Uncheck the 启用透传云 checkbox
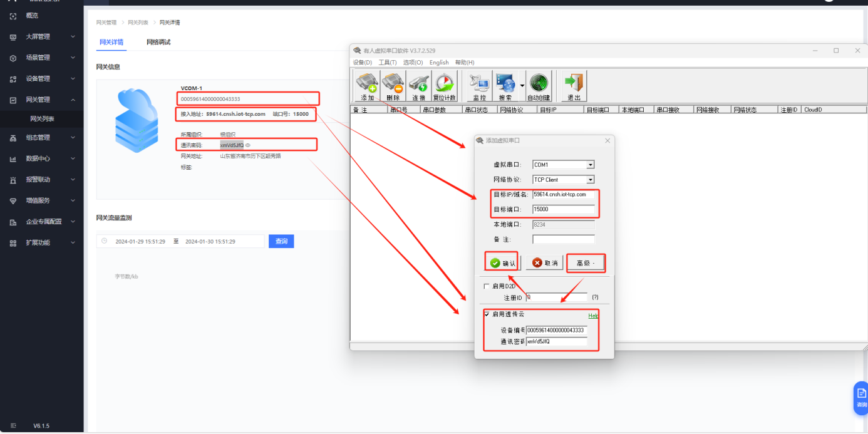This screenshot has height=434, width=868. (x=487, y=314)
